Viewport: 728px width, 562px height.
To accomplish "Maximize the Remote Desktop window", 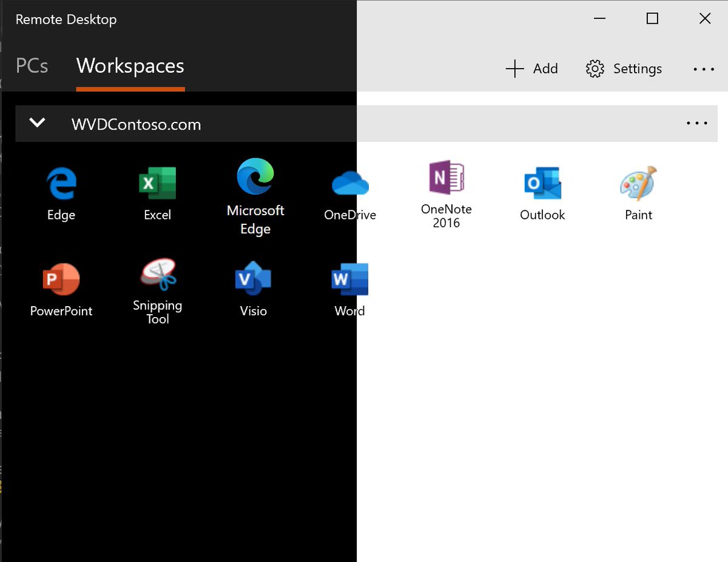I will [652, 19].
